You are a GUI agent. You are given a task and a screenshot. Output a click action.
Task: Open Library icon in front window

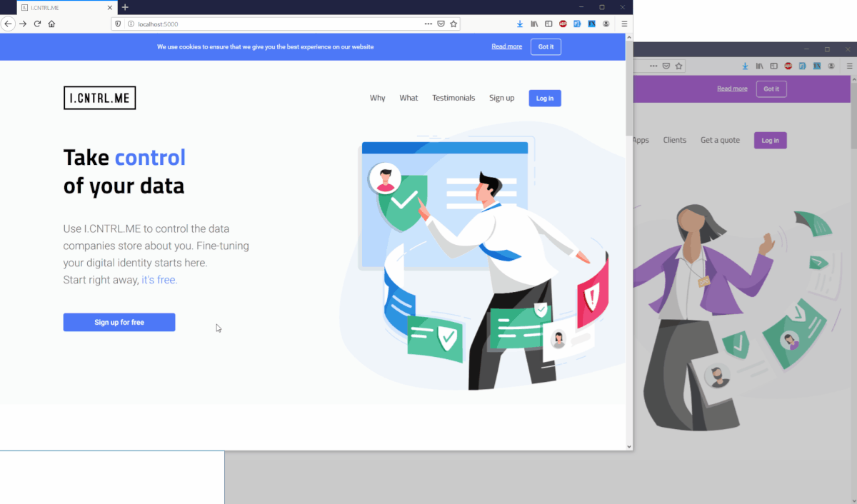pos(534,24)
